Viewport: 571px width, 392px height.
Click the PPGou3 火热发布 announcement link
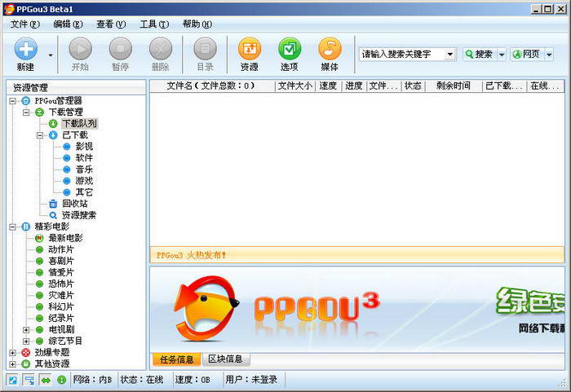tap(191, 255)
